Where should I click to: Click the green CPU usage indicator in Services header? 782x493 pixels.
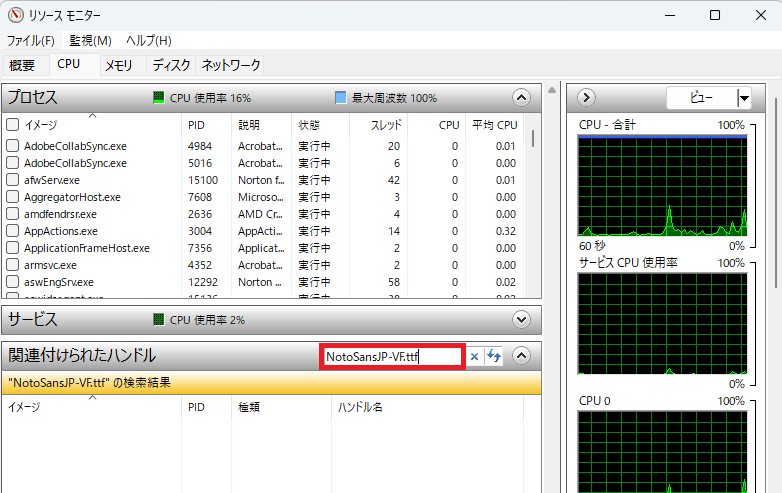(x=159, y=320)
